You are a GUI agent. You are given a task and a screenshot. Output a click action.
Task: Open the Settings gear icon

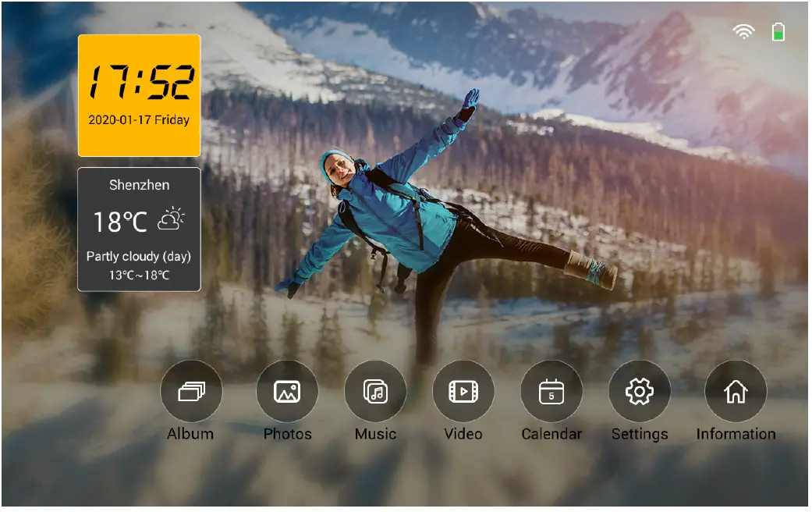coord(640,391)
